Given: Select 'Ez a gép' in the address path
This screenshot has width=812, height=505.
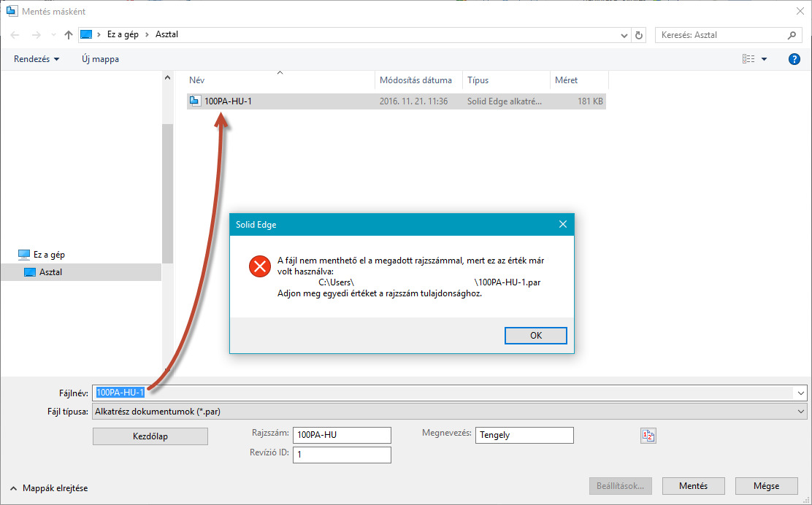Looking at the screenshot, I should coord(123,34).
